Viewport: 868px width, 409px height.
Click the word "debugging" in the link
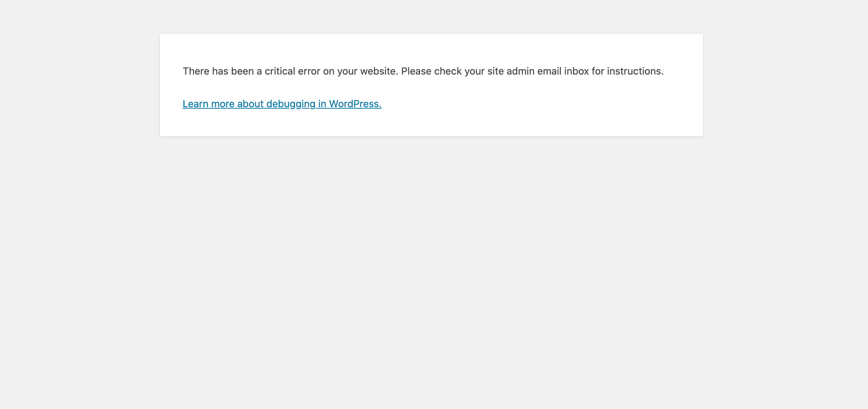tap(291, 104)
